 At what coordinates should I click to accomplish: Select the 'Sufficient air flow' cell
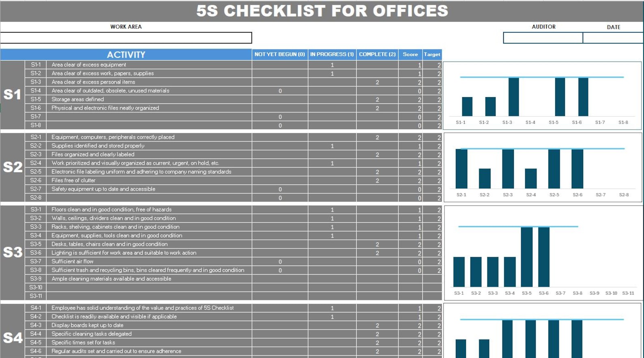click(x=149, y=262)
